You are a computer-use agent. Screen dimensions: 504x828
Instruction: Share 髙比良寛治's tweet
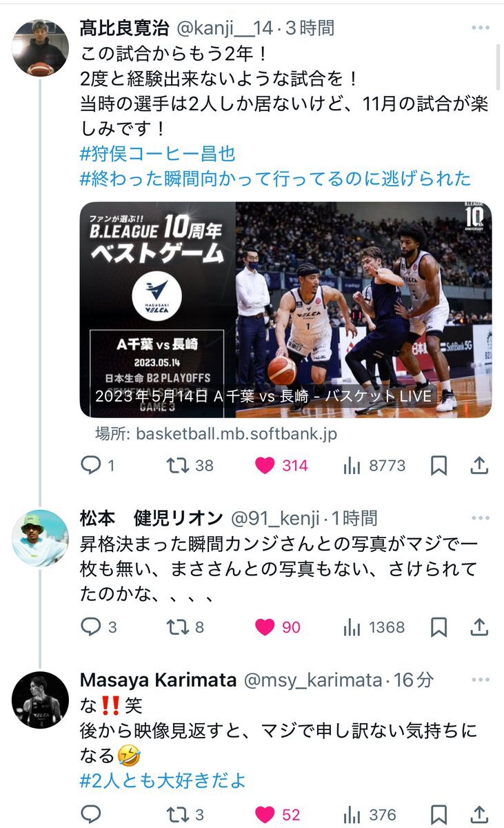point(479,466)
